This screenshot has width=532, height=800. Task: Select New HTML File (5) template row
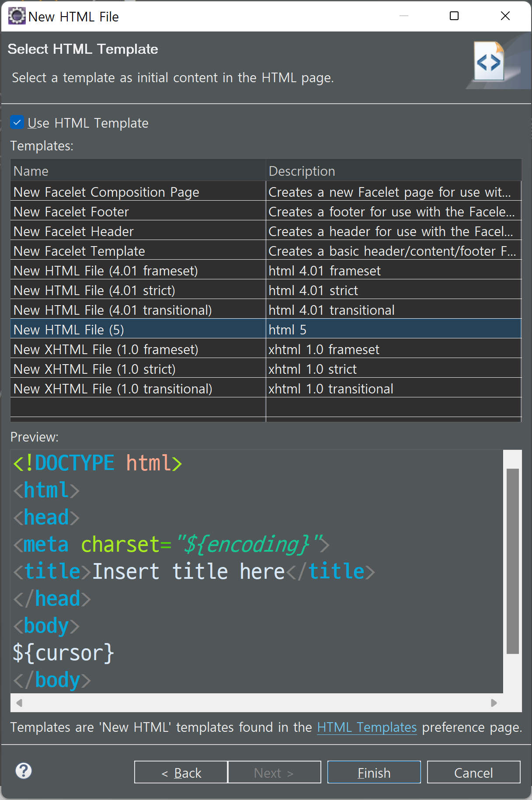pyautogui.click(x=266, y=330)
